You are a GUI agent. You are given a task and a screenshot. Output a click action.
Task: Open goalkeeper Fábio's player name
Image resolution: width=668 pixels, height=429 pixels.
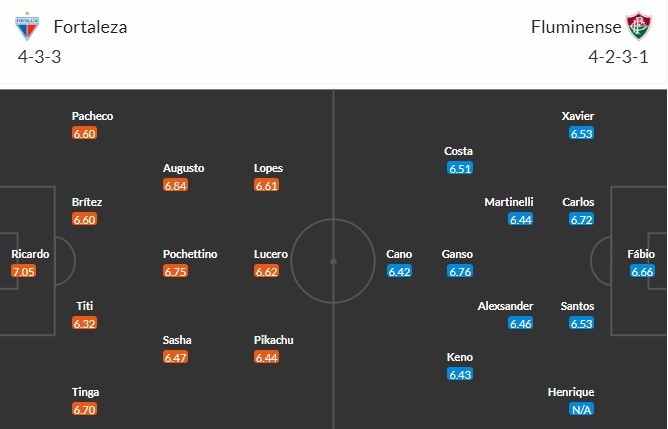(x=642, y=254)
